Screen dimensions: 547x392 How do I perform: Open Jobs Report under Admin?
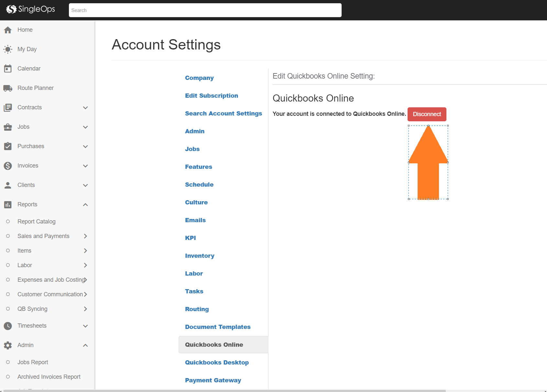(x=33, y=362)
